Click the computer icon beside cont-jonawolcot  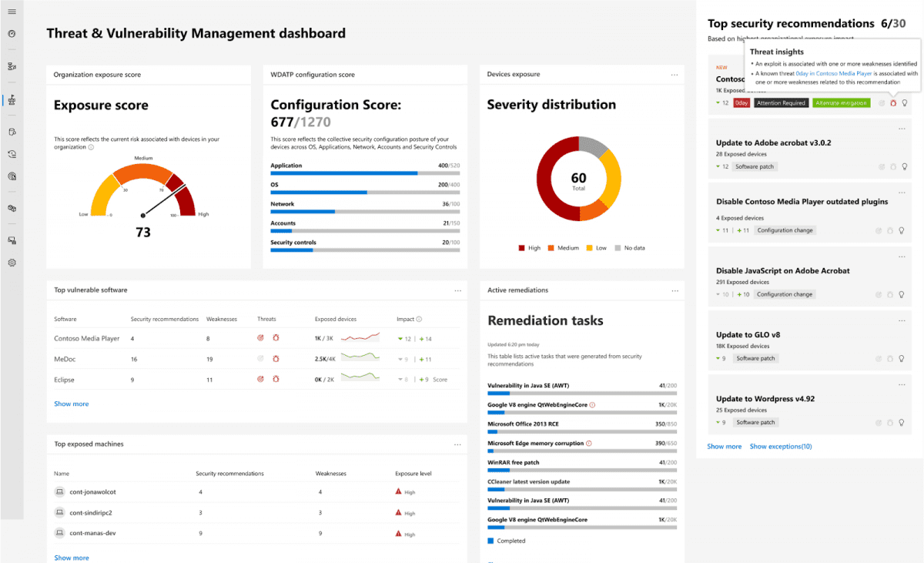tap(59, 491)
